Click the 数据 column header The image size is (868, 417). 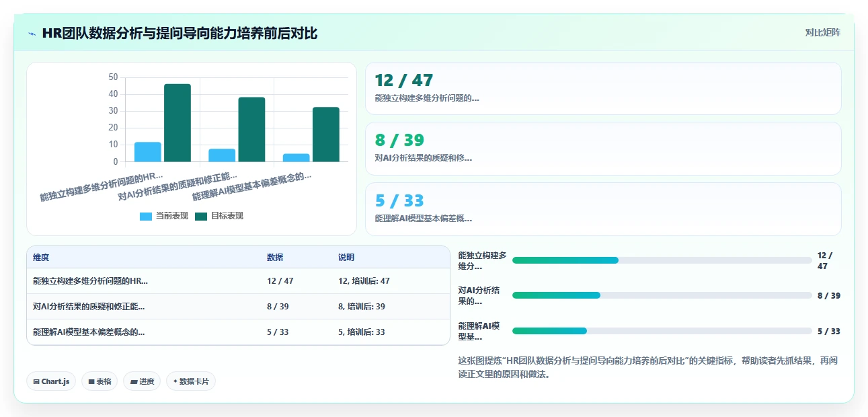[x=275, y=258]
